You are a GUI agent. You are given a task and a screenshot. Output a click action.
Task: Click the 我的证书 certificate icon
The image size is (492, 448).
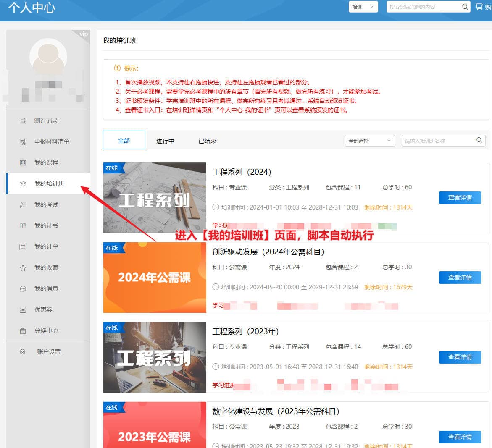pyautogui.click(x=23, y=226)
